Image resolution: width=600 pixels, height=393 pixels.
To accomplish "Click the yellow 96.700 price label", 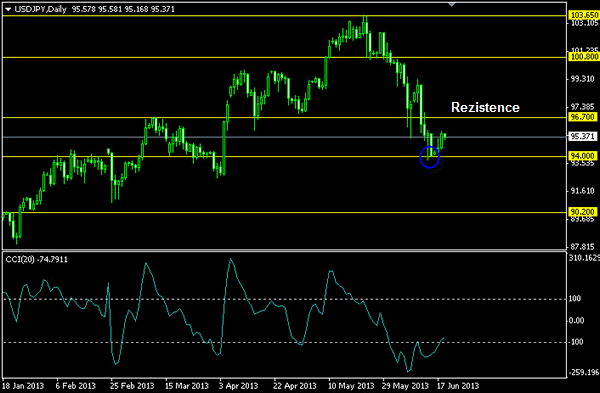I will (582, 117).
